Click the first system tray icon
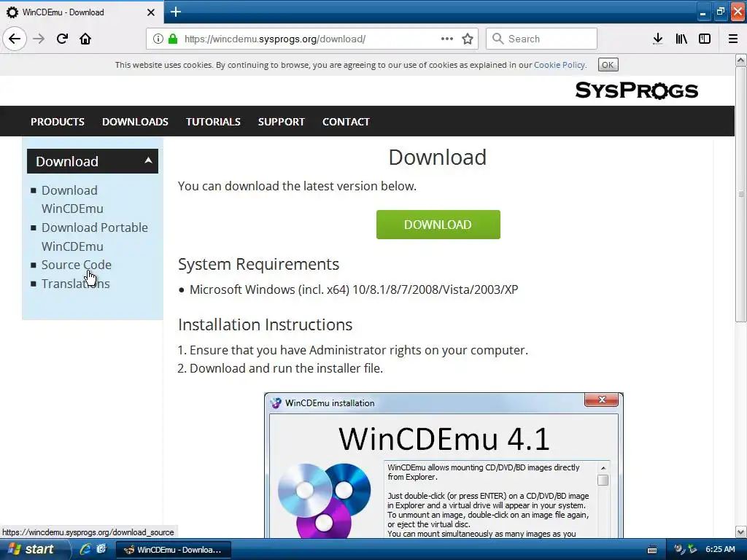Image resolution: width=747 pixels, height=560 pixels. tap(678, 550)
